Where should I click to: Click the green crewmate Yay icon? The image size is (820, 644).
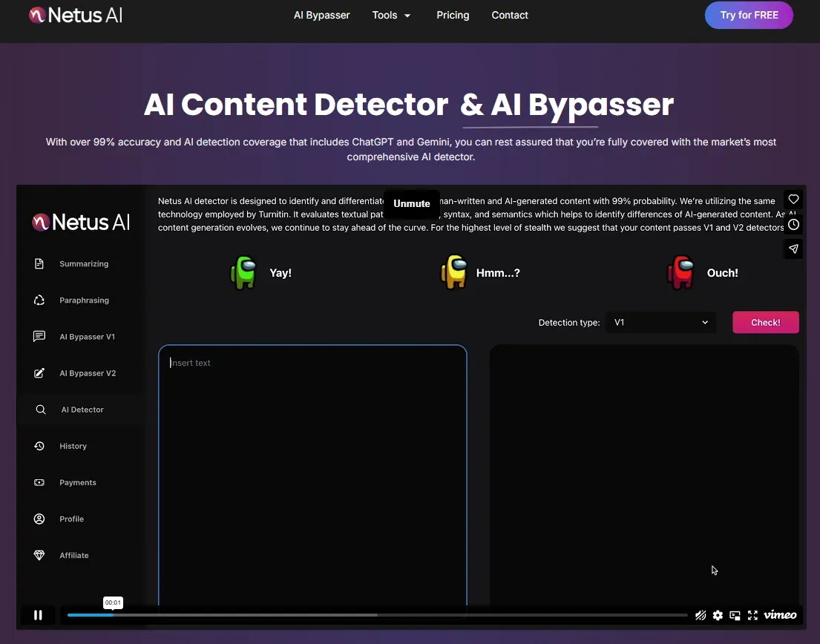tap(243, 272)
